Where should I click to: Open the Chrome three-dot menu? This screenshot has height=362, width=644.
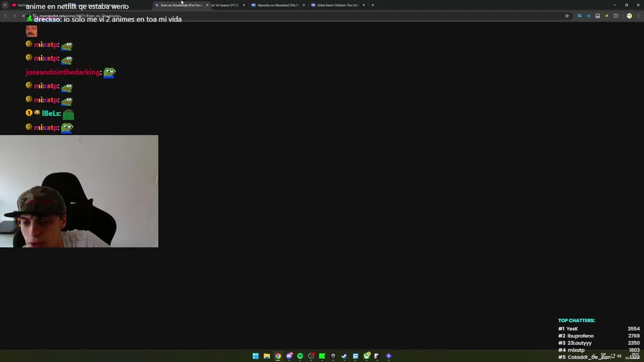(x=638, y=16)
